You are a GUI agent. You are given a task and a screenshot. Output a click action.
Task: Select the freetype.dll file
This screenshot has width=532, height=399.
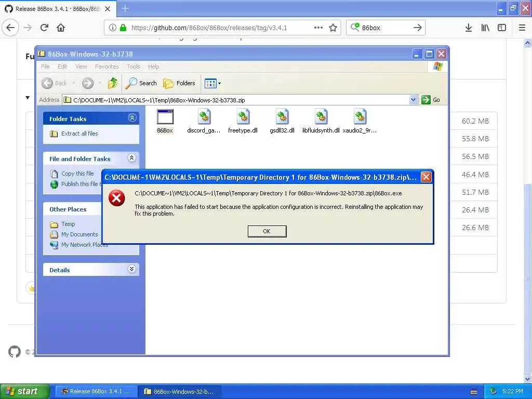pyautogui.click(x=243, y=122)
